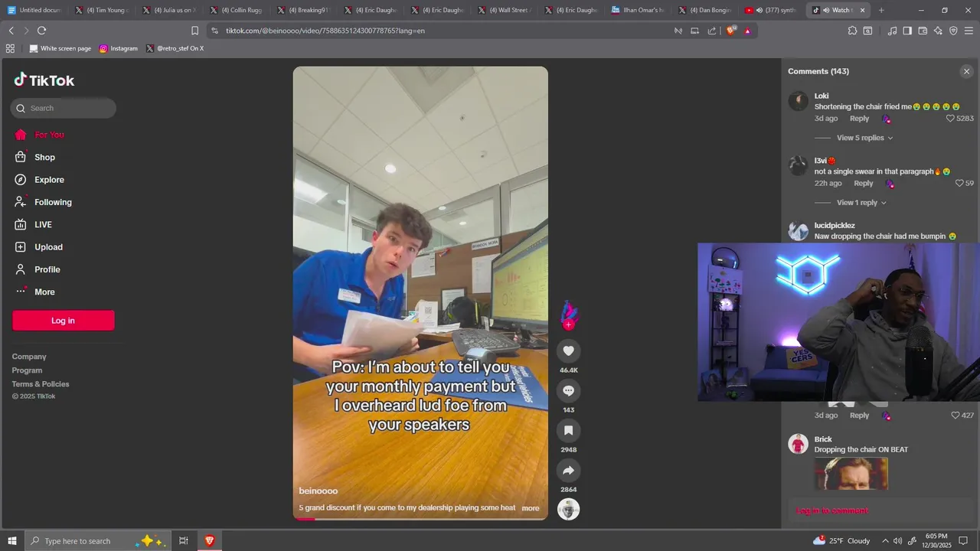Viewport: 980px width, 551px height.
Task: Like the comment with 427 likes
Action: tap(955, 416)
